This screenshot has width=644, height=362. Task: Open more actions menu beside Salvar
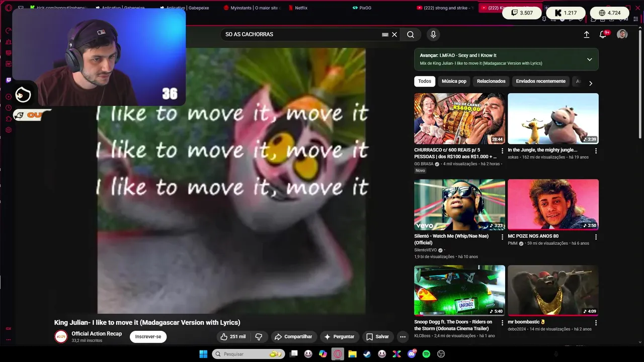click(x=403, y=337)
